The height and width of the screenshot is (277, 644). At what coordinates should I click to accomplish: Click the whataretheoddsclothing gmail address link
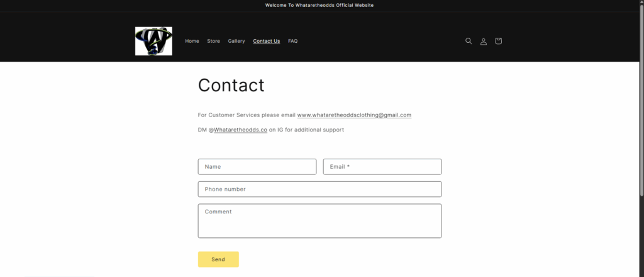[x=354, y=115]
